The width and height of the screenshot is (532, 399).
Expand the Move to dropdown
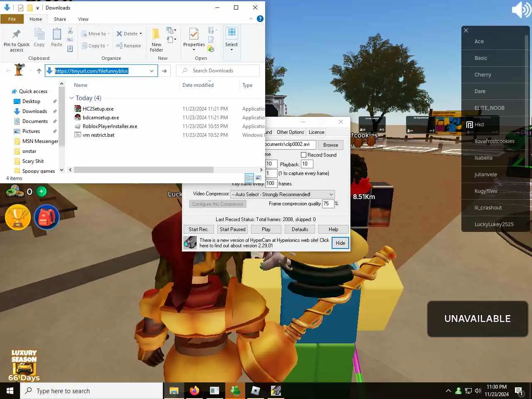click(108, 34)
